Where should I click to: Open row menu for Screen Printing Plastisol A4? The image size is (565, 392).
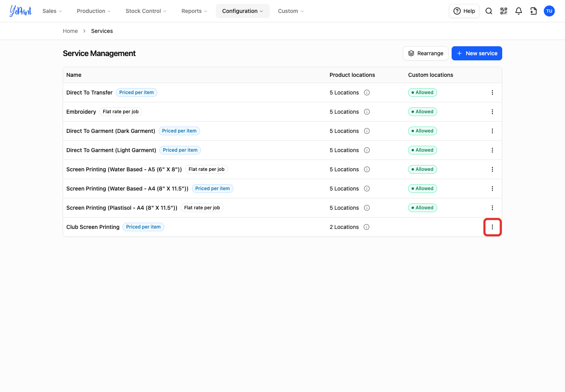(x=492, y=208)
